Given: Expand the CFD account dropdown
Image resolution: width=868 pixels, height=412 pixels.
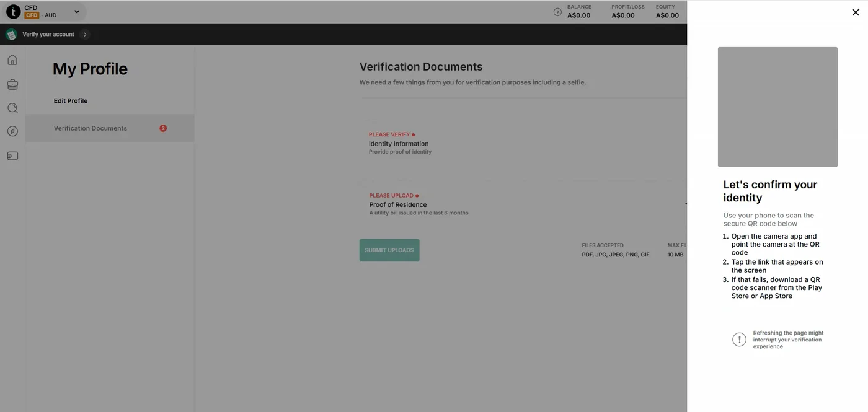Looking at the screenshot, I should pyautogui.click(x=77, y=11).
